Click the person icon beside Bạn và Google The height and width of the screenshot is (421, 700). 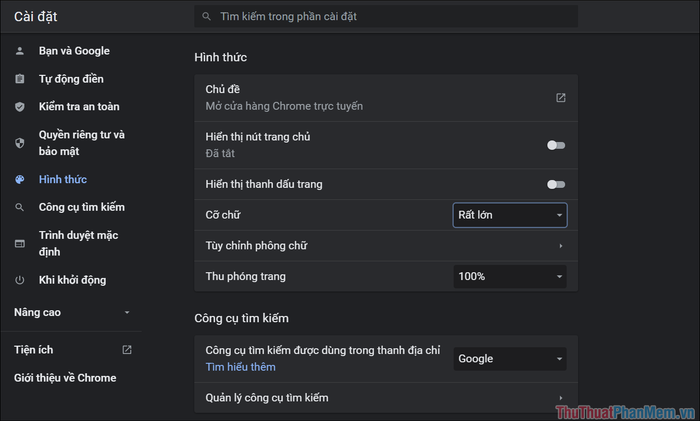click(x=20, y=51)
